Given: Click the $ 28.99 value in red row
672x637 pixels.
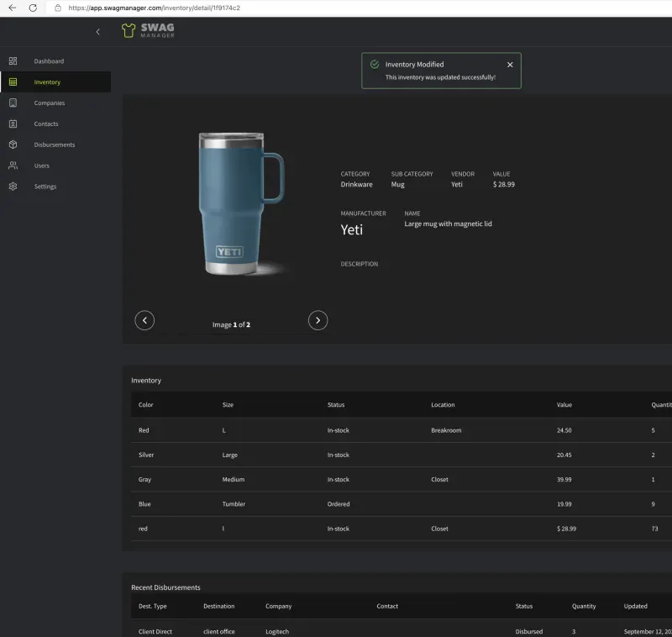Looking at the screenshot, I should click(566, 529).
